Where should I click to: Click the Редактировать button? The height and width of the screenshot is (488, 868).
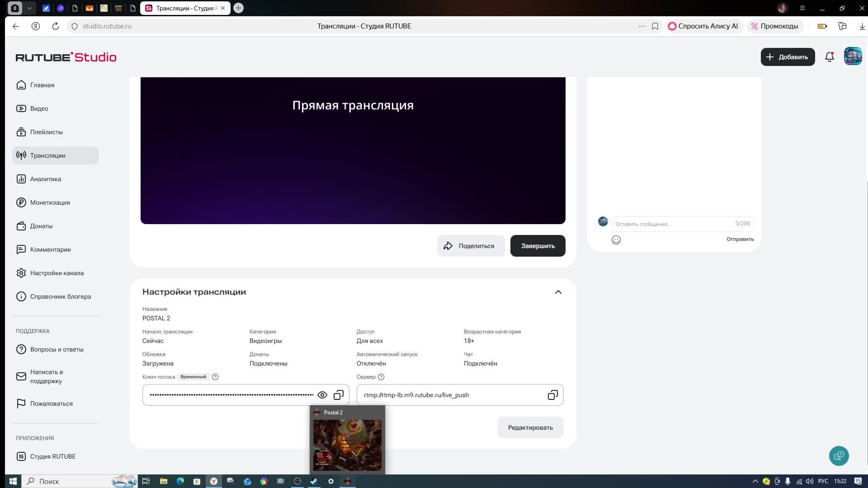tap(530, 427)
